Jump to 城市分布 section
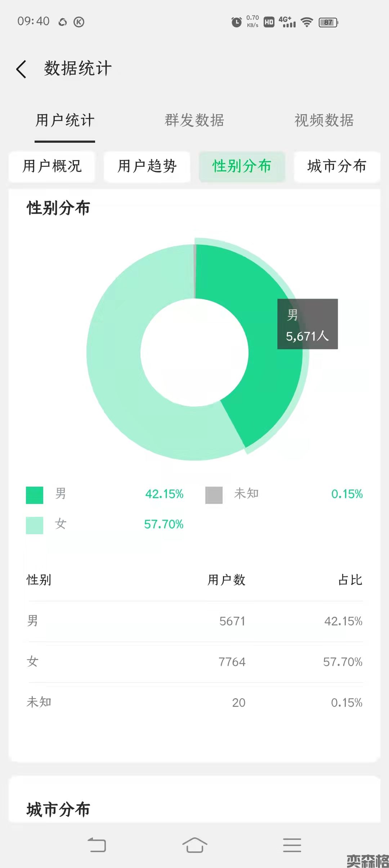Screen dimensions: 389x868 (337, 166)
